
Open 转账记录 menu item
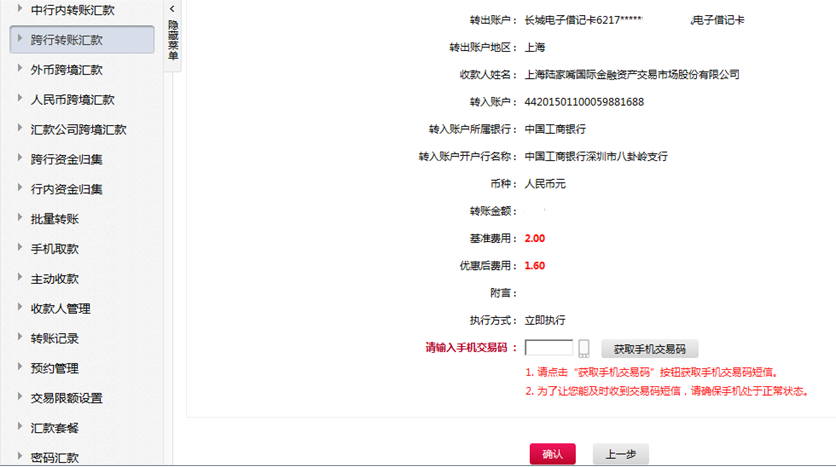(x=55, y=339)
